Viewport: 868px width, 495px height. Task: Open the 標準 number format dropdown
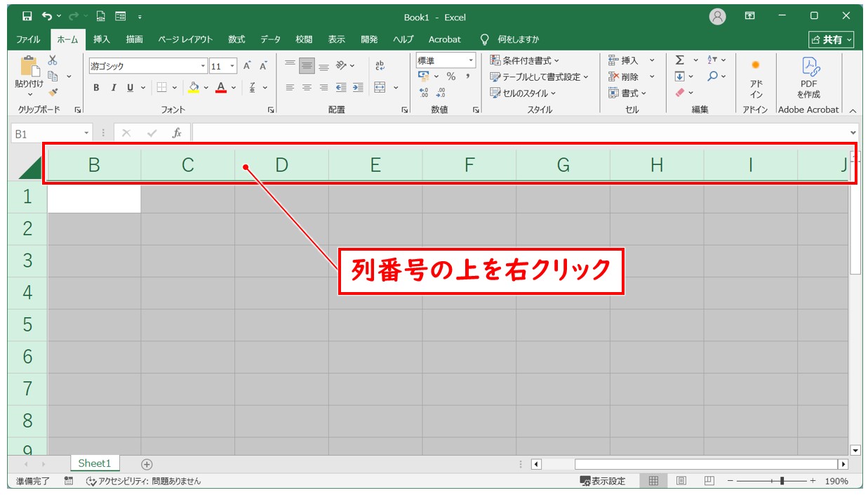472,61
